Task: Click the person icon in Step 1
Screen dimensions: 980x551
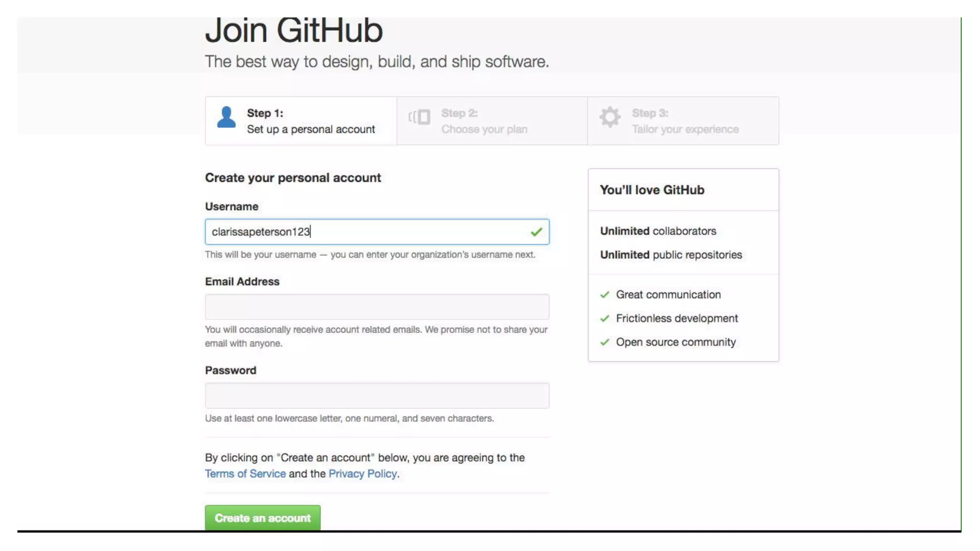Action: coord(226,117)
